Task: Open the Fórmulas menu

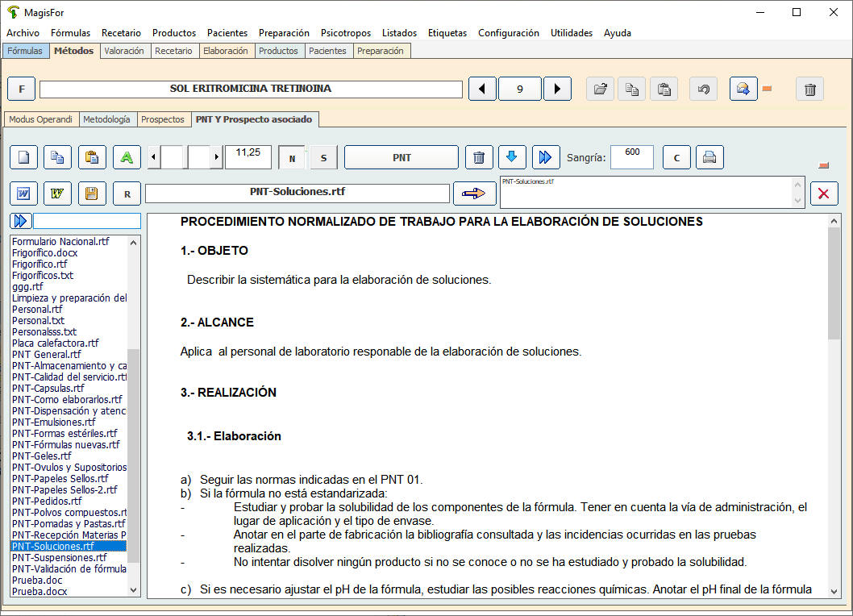Action: tap(71, 32)
